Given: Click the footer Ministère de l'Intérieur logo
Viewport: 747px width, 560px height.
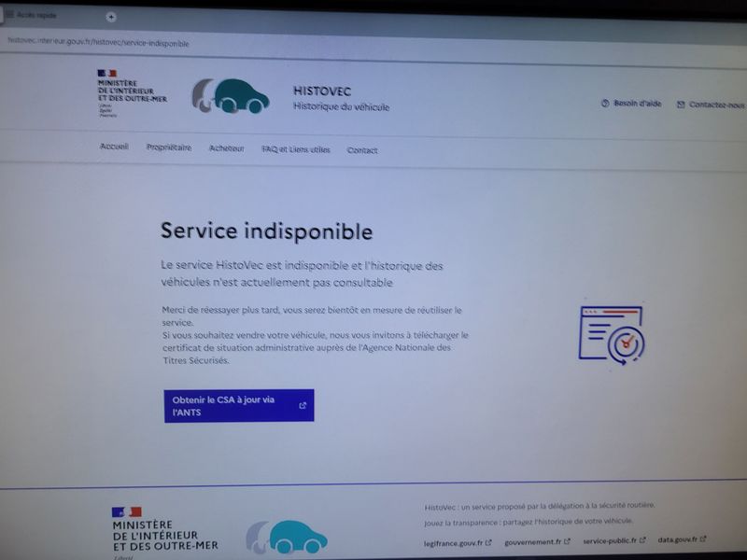Looking at the screenshot, I should point(165,533).
